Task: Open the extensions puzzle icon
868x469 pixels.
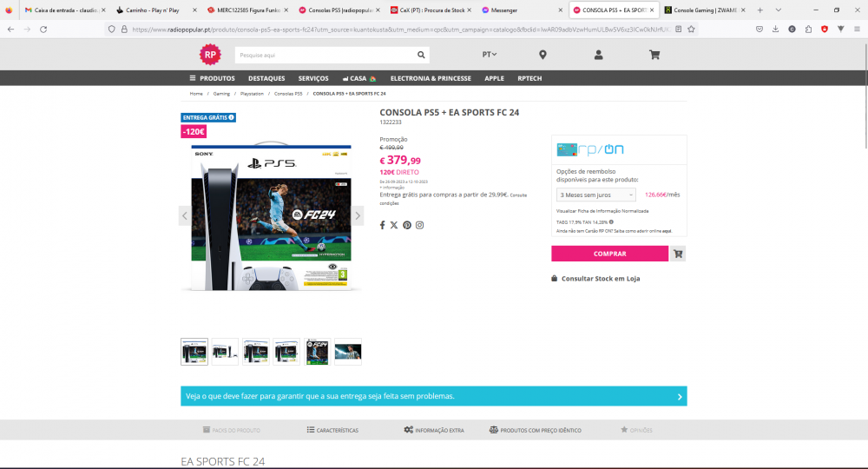Action: coord(808,30)
